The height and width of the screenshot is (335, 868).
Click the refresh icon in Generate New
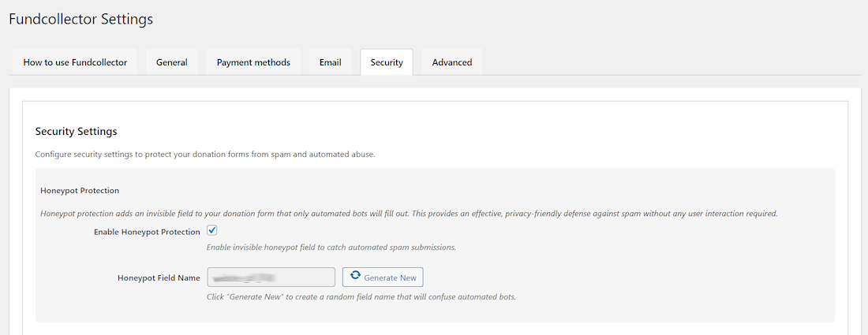tap(355, 277)
